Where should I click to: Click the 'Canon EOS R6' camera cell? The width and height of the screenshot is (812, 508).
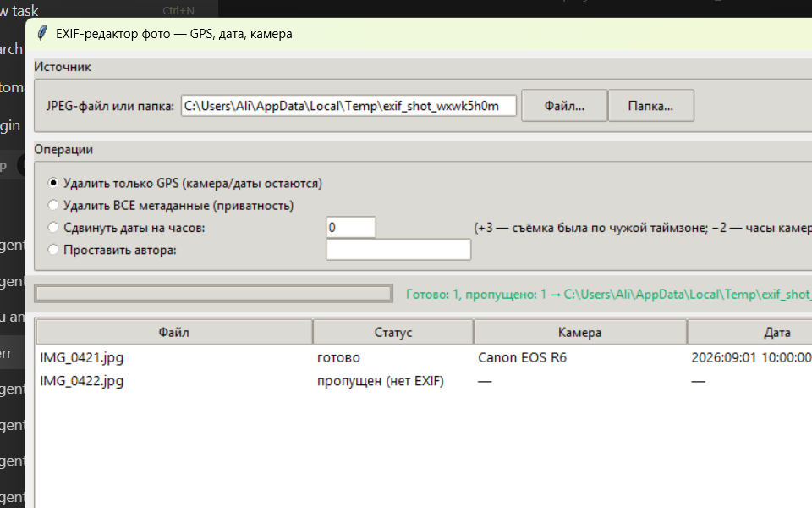coord(522,357)
